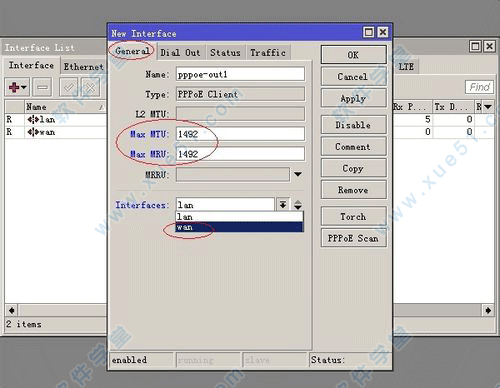Click the OK button

coord(353,55)
